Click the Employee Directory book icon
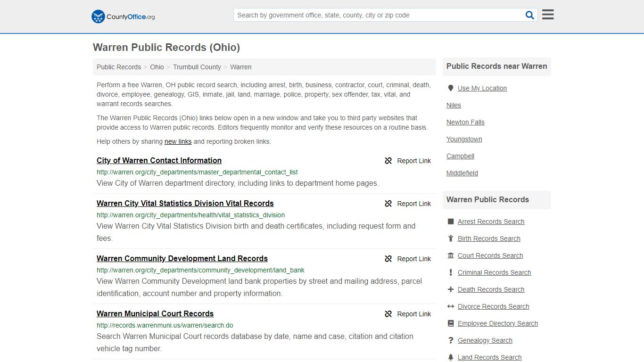644x362 pixels. (x=451, y=323)
